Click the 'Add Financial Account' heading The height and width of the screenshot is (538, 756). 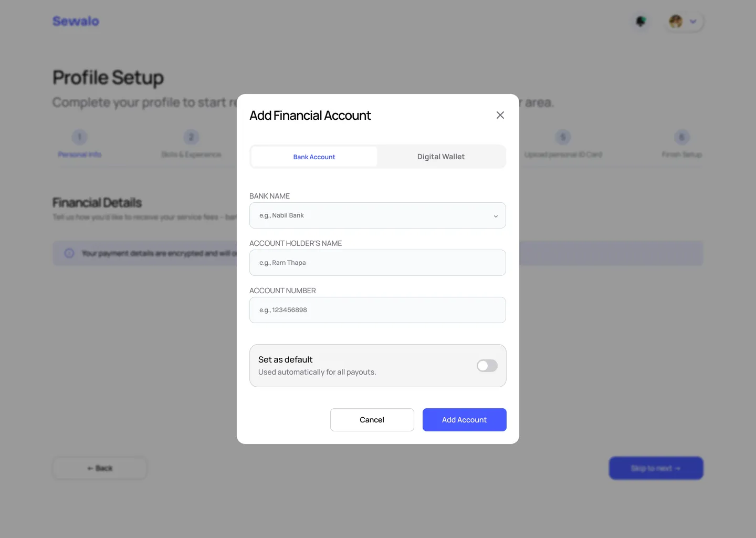pos(310,116)
